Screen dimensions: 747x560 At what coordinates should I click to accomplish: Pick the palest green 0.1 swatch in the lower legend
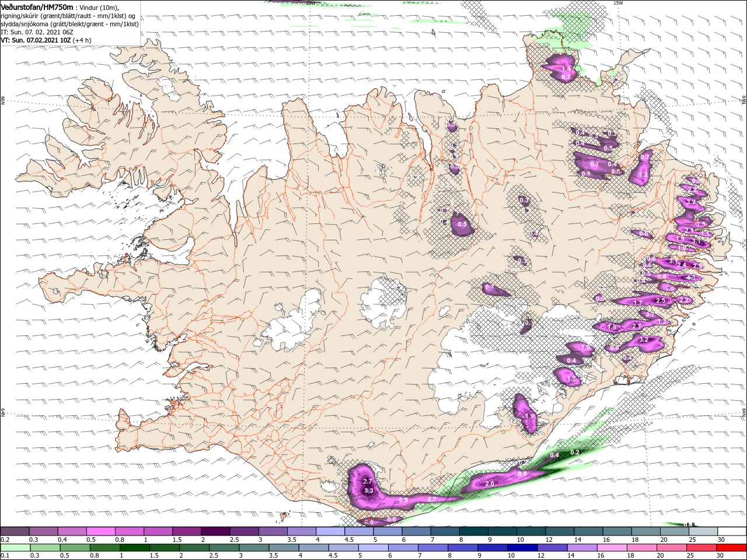[x=15, y=548]
